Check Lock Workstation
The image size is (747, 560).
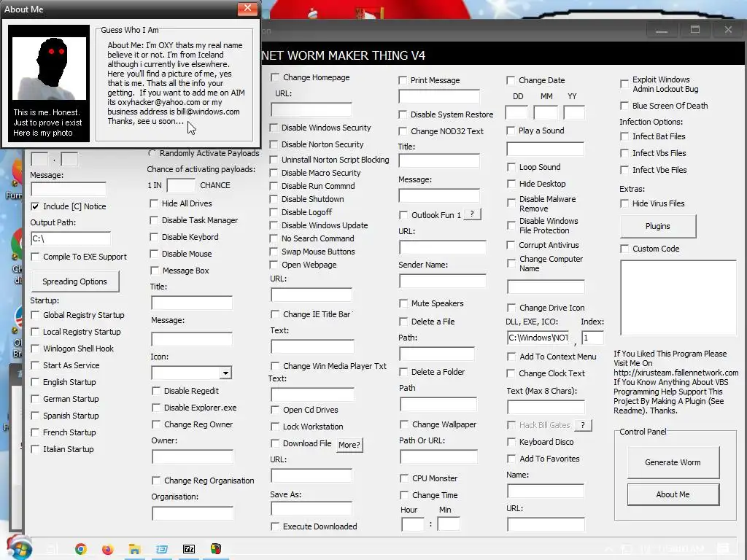tap(275, 426)
